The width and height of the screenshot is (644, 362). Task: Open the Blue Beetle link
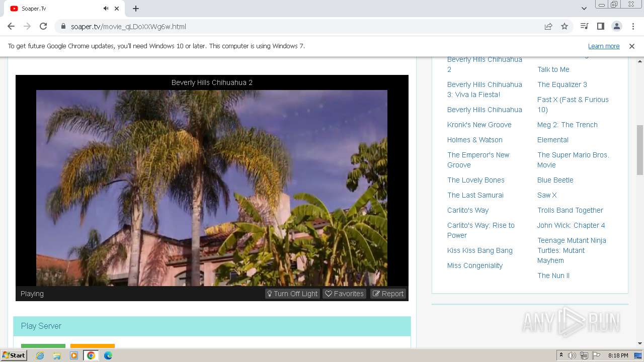pos(555,180)
